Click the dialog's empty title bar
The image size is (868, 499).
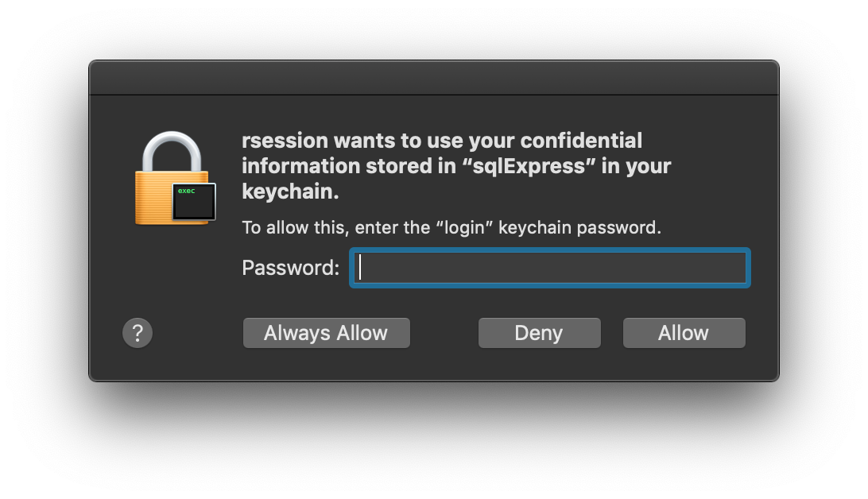434,78
